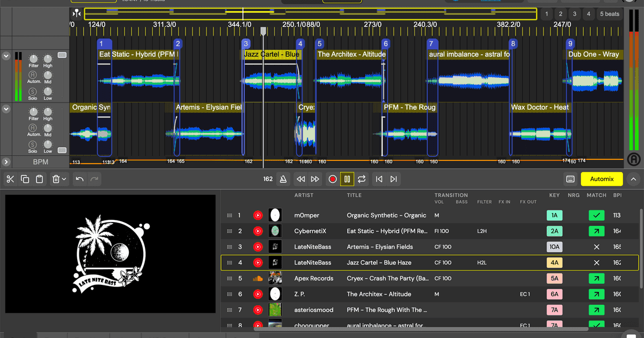Click the TITLE column header
Image resolution: width=644 pixels, height=338 pixels.
pyautogui.click(x=354, y=195)
